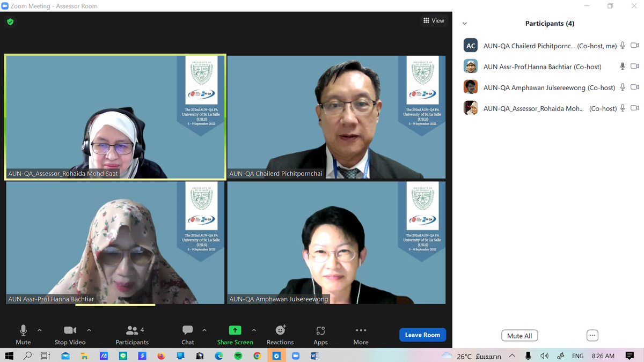The height and width of the screenshot is (362, 644).
Task: Collapse the Participants panel chevron
Action: [465, 24]
